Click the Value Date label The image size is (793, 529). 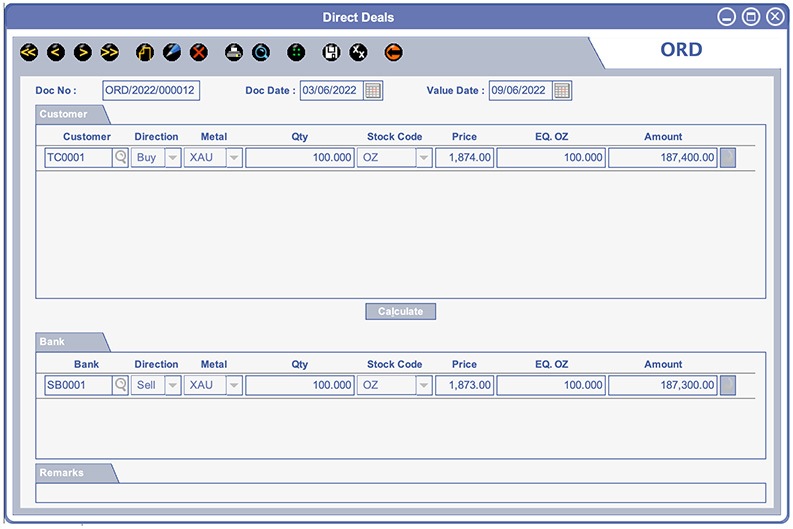(455, 91)
